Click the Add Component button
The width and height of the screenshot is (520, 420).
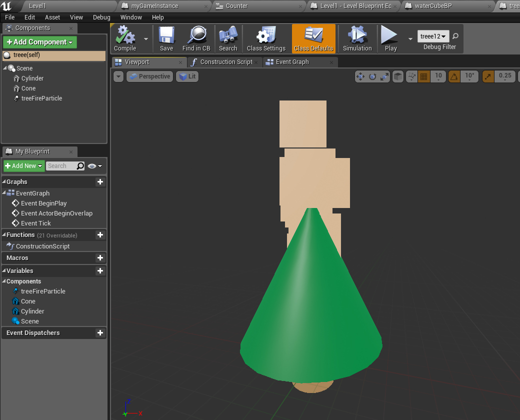(x=40, y=42)
